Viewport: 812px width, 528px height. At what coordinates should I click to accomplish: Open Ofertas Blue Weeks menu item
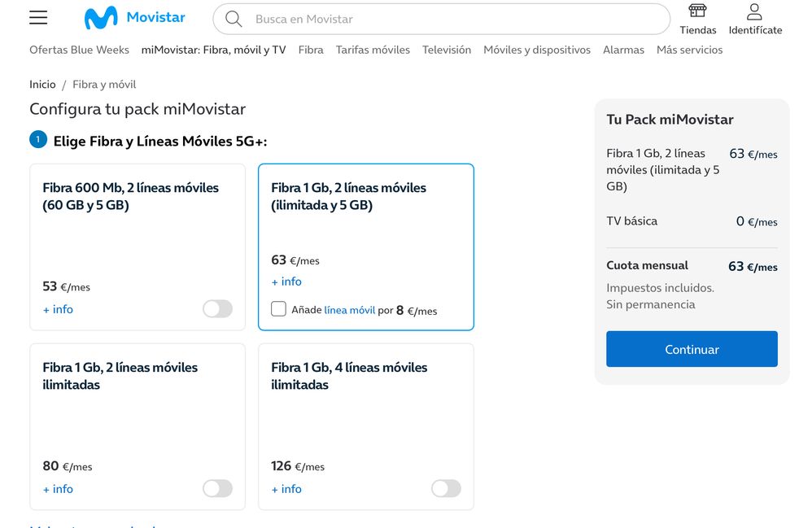(79, 50)
